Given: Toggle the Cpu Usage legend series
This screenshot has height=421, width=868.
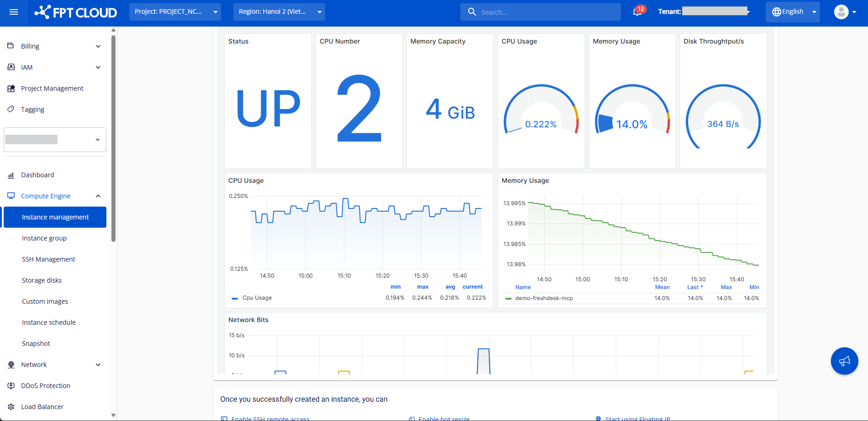Looking at the screenshot, I should 257,298.
